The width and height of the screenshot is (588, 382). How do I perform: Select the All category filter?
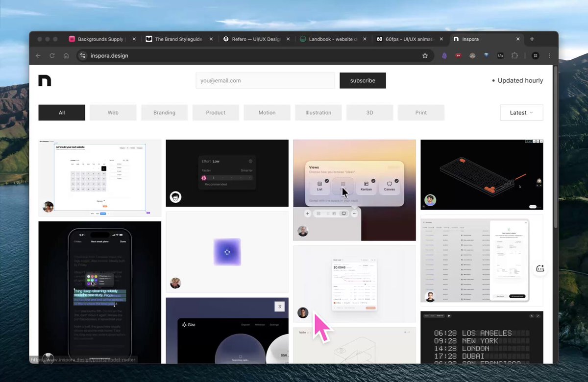[x=62, y=113]
